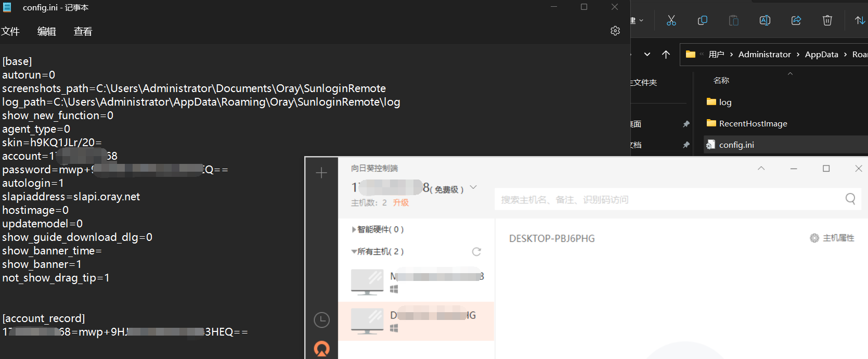This screenshot has width=868, height=359.
Task: Click the Sort arrows icon in File Explorer
Action: (x=860, y=20)
